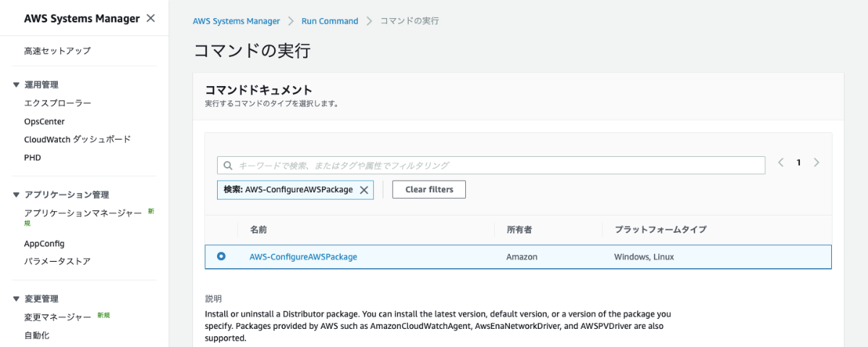Click the Windows, Linux platform cell
868x347 pixels.
point(644,257)
